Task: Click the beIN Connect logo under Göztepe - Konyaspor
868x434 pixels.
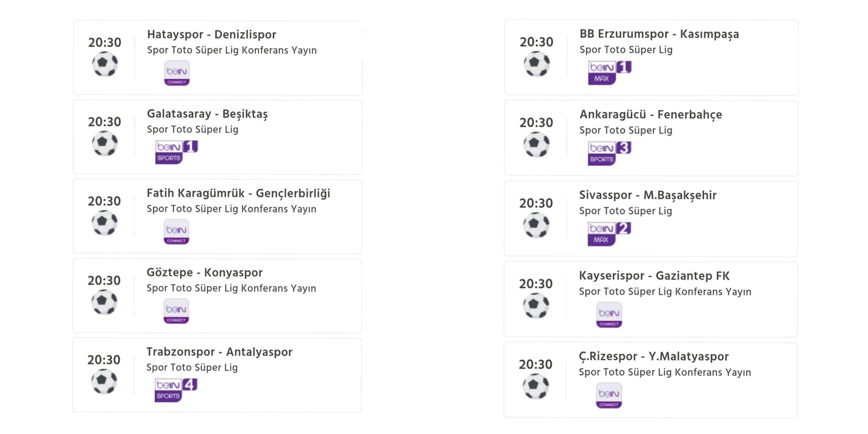Action: click(176, 311)
